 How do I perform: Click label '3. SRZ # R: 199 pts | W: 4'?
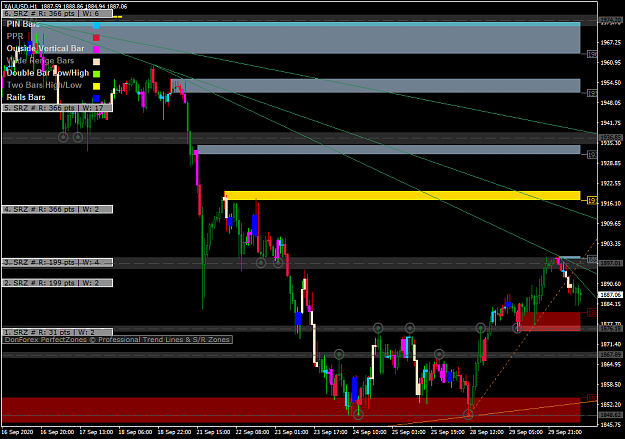click(57, 262)
